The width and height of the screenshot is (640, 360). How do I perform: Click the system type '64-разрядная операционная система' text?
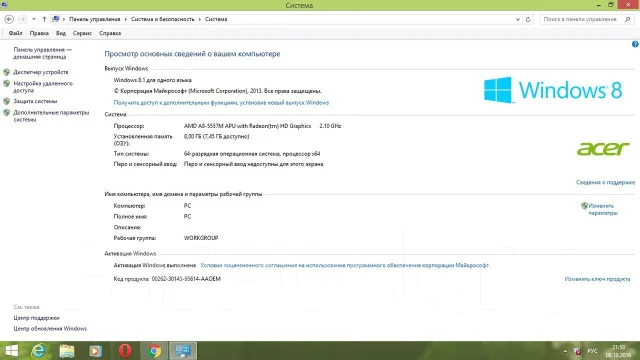coord(252,153)
